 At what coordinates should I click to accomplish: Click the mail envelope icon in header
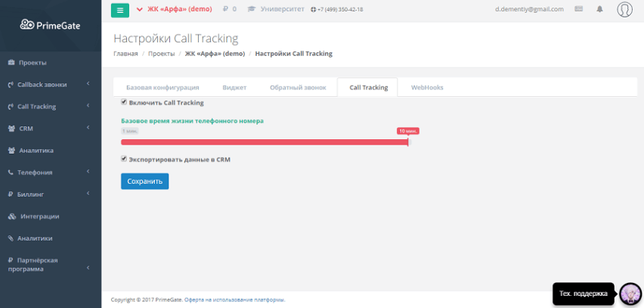579,10
